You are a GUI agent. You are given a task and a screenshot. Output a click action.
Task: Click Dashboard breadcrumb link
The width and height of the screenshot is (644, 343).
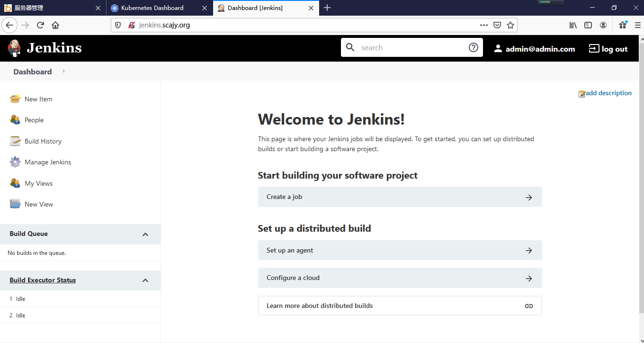click(x=33, y=72)
